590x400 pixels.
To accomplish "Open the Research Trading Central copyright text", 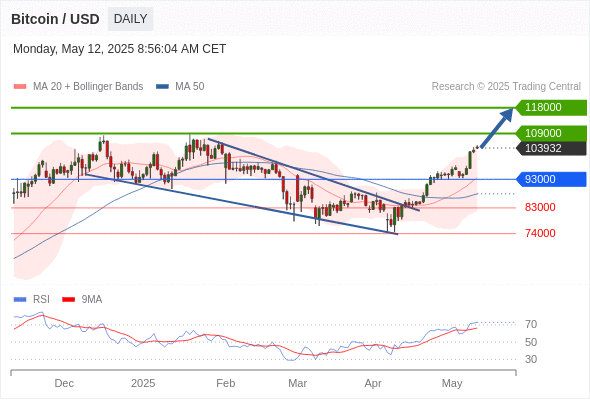I will [506, 87].
